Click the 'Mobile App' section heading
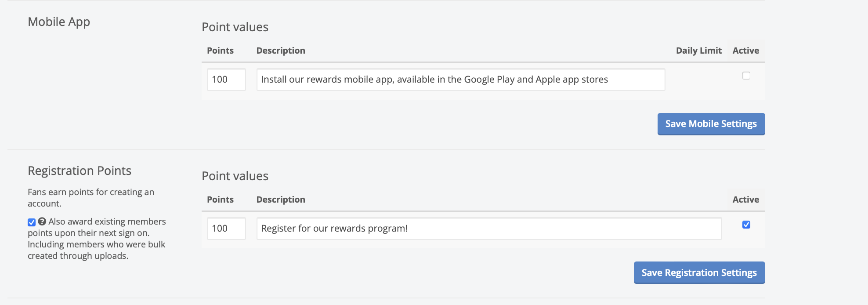 point(59,22)
